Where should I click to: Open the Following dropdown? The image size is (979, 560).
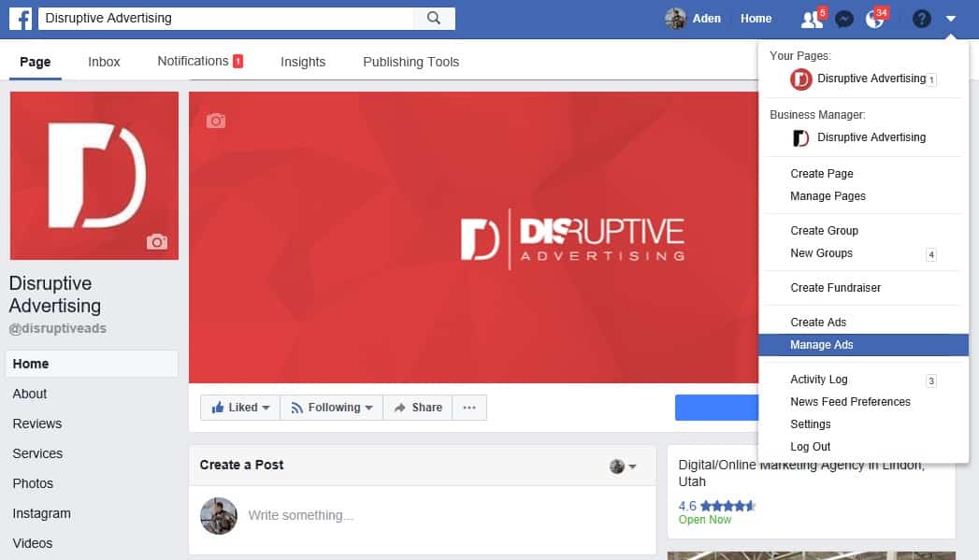[x=332, y=408]
